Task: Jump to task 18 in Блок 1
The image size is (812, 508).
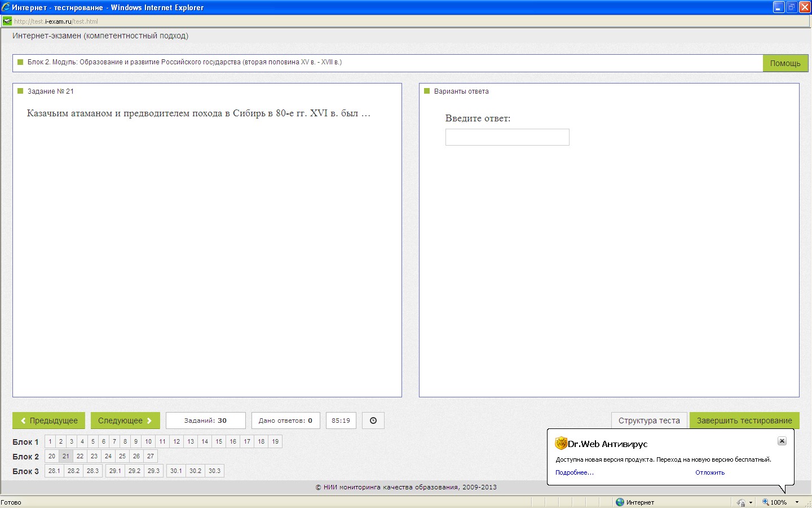Action: tap(261, 441)
